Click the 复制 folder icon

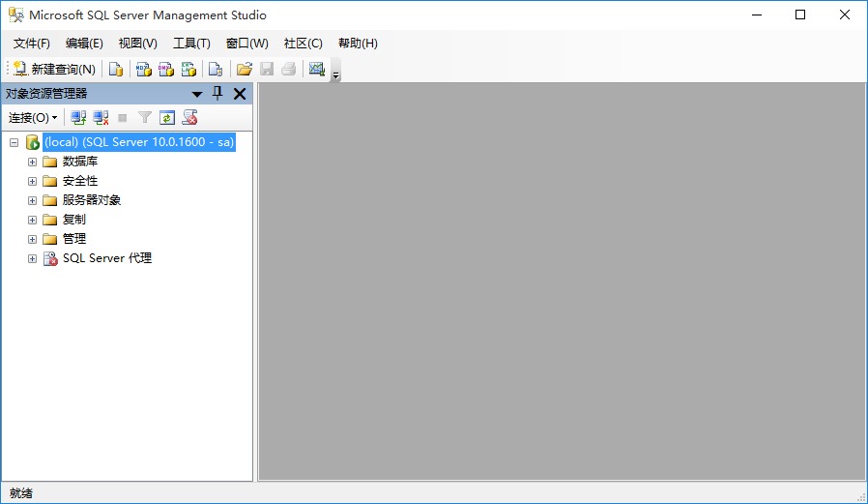[50, 220]
